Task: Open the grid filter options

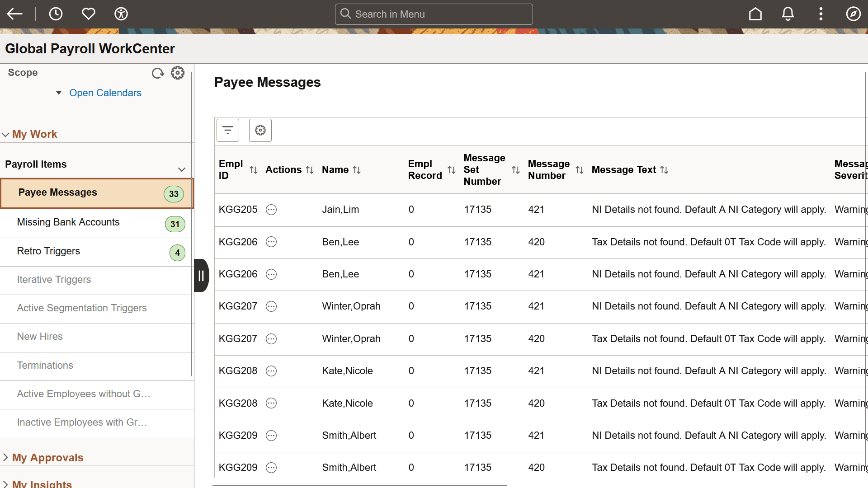Action: coord(227,130)
